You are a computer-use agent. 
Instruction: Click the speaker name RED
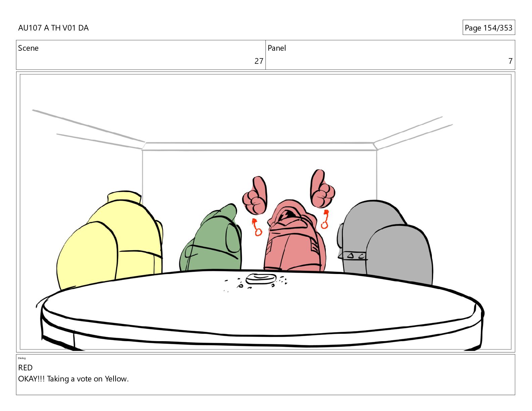pyautogui.click(x=25, y=368)
